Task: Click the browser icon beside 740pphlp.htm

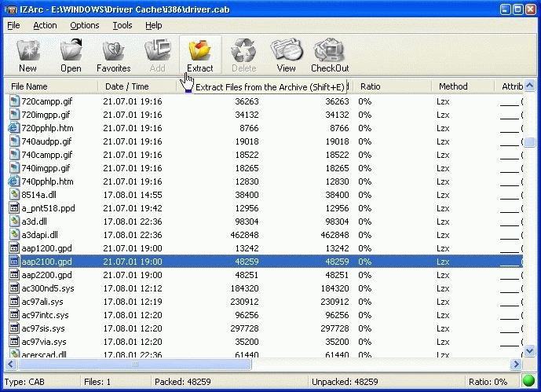Action: (14, 181)
